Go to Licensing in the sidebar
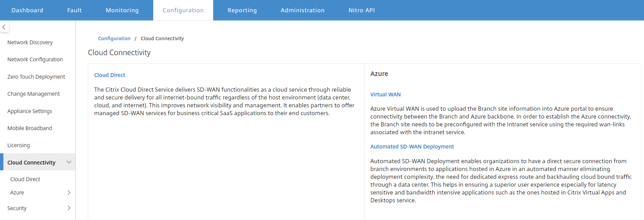 [18, 145]
